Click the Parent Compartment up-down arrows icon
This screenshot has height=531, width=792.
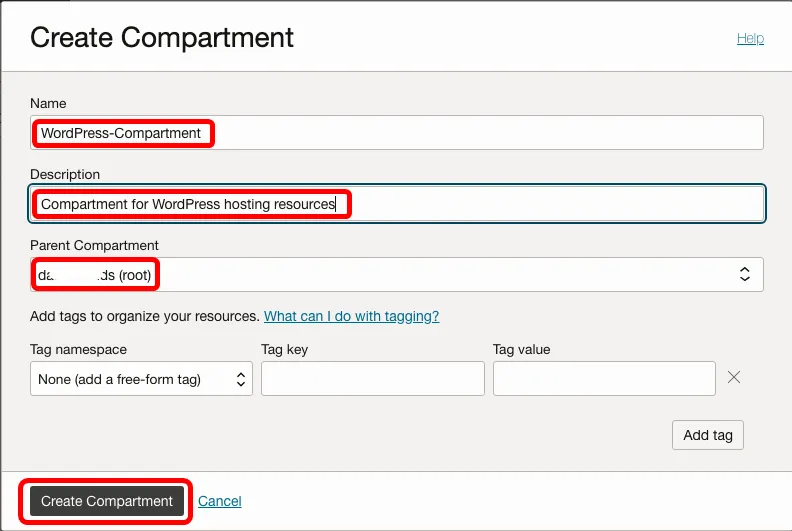pyautogui.click(x=744, y=274)
